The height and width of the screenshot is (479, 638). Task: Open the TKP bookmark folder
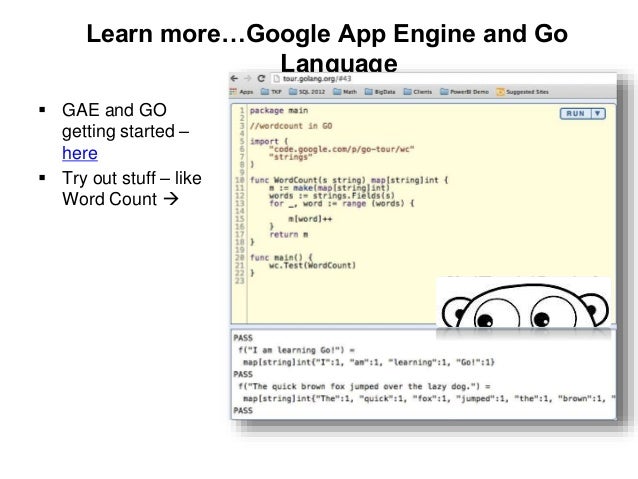271,92
